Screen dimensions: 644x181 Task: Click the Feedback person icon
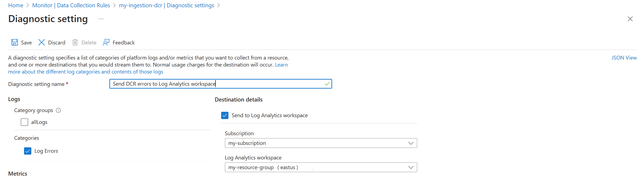coord(106,43)
